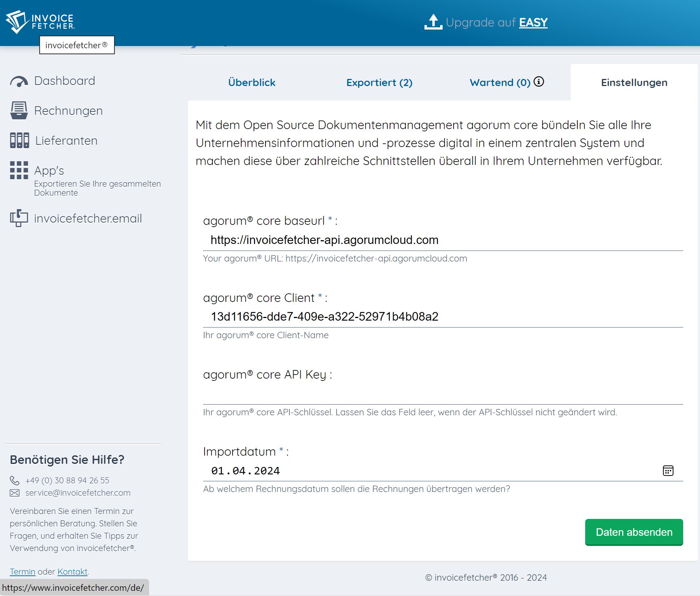Click the Invoice Fetcher logo
The image size is (700, 596).
click(x=40, y=22)
